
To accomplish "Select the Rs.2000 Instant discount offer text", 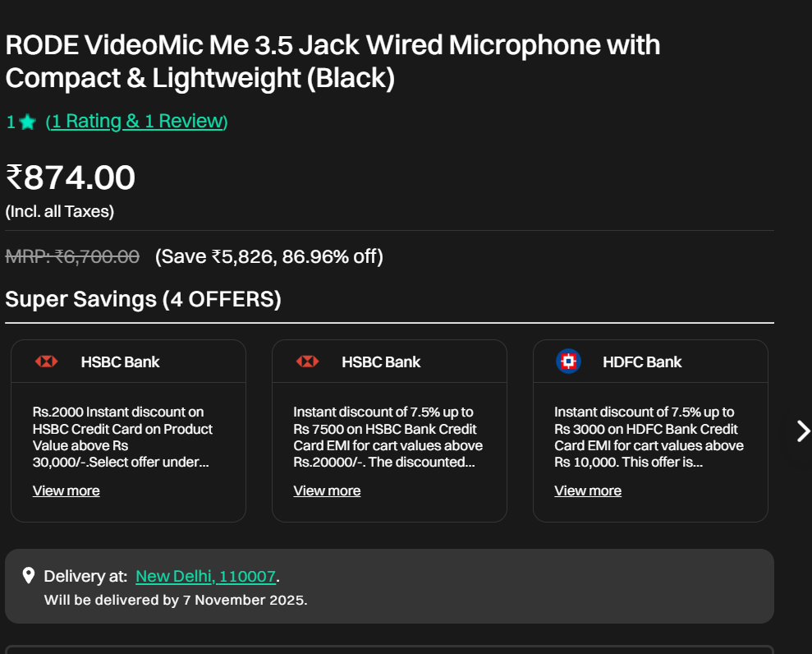I will [x=123, y=436].
